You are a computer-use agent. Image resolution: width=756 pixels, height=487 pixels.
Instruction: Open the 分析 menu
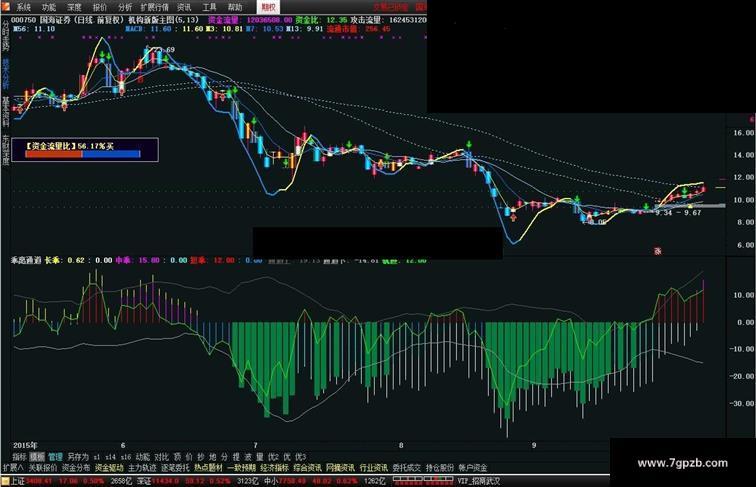(125, 7)
